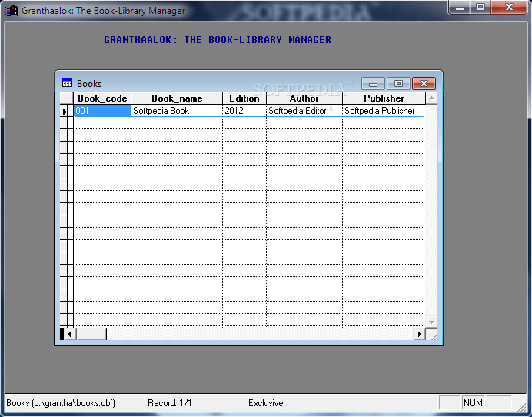The width and height of the screenshot is (532, 417).
Task: Click the horizontal scrollbar thumb
Action: [x=91, y=334]
